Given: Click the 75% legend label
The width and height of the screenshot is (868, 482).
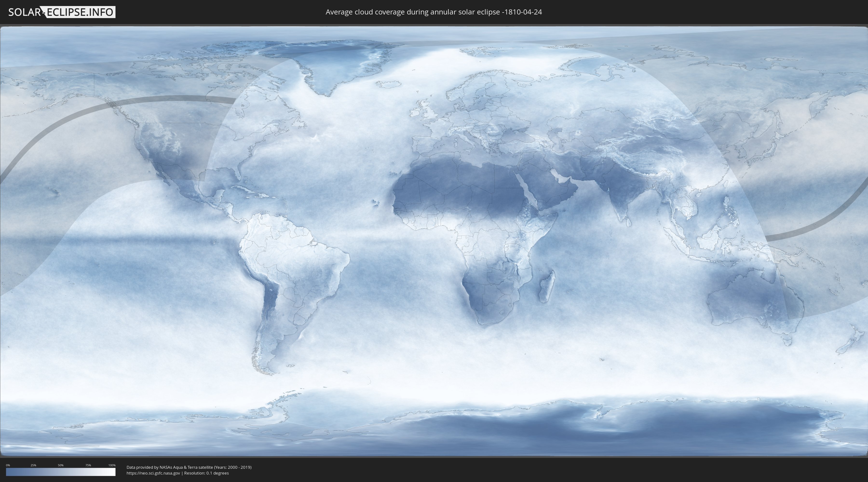Looking at the screenshot, I should coord(88,465).
